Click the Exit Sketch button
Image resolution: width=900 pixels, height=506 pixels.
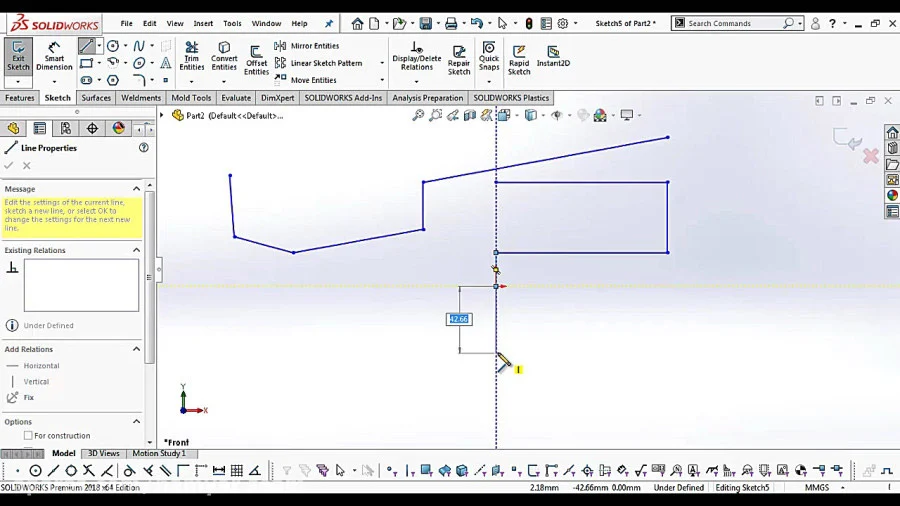[x=18, y=56]
